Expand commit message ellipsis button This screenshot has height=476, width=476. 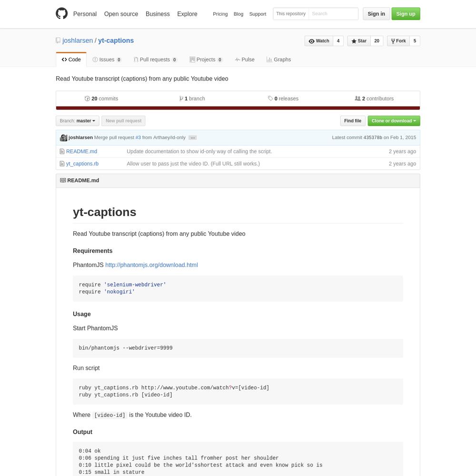[x=192, y=138]
